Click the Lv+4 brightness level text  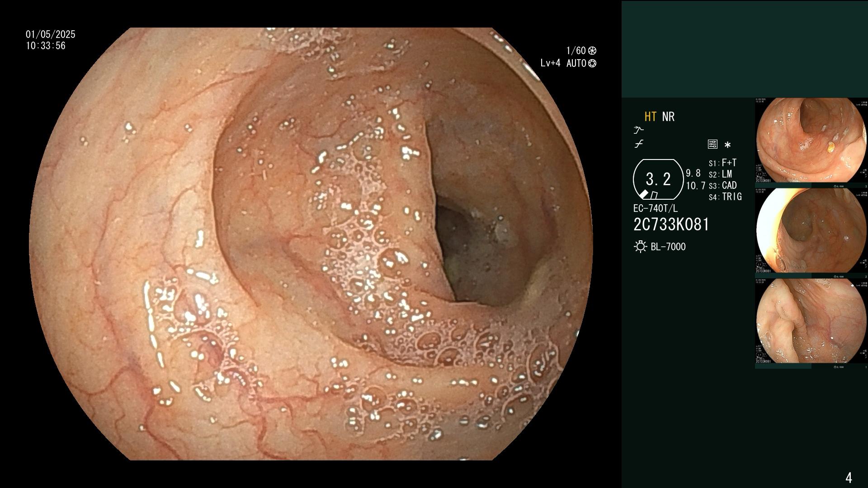(550, 63)
